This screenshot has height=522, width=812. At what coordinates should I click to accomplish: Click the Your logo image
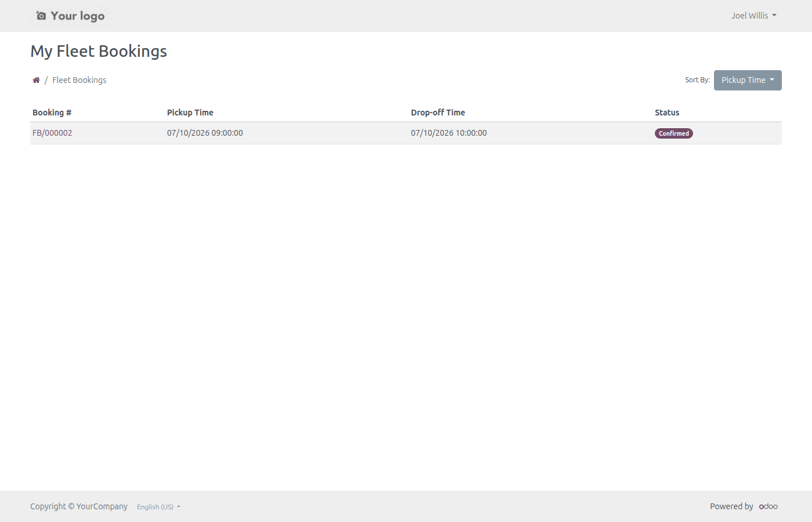[x=70, y=16]
